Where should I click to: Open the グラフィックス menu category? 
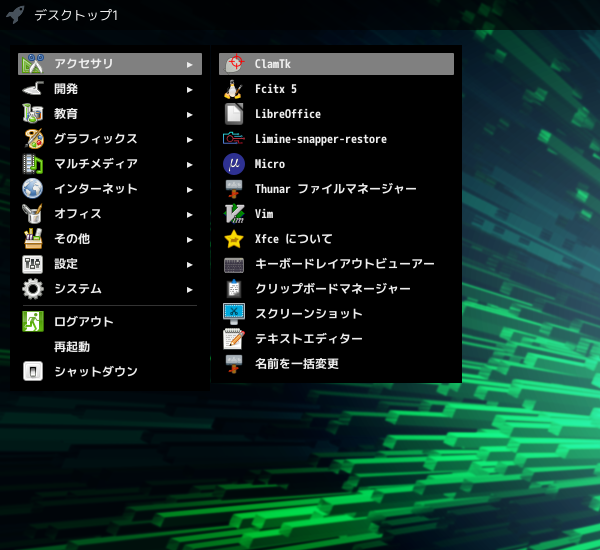tap(110, 139)
